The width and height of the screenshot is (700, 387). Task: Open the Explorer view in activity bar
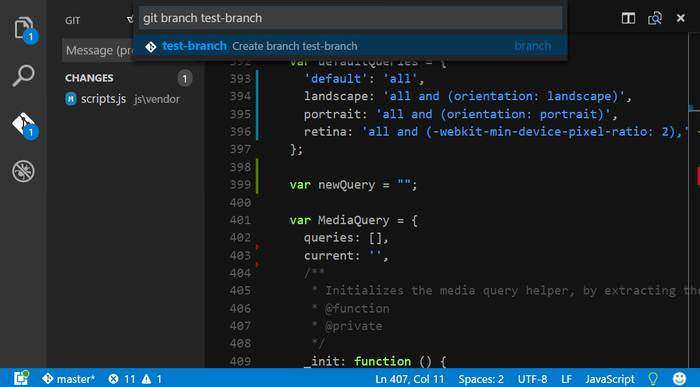tap(23, 29)
